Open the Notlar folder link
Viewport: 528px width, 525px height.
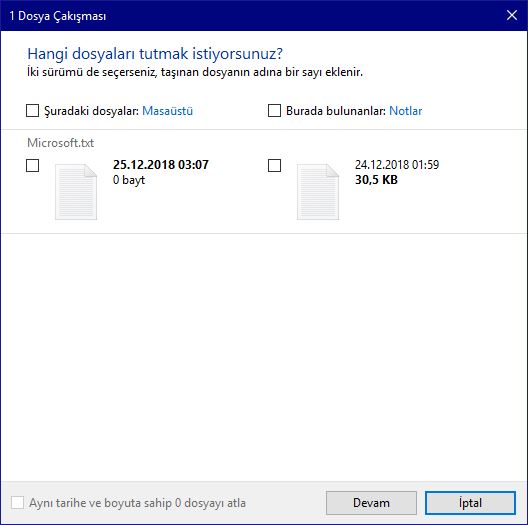[x=405, y=111]
